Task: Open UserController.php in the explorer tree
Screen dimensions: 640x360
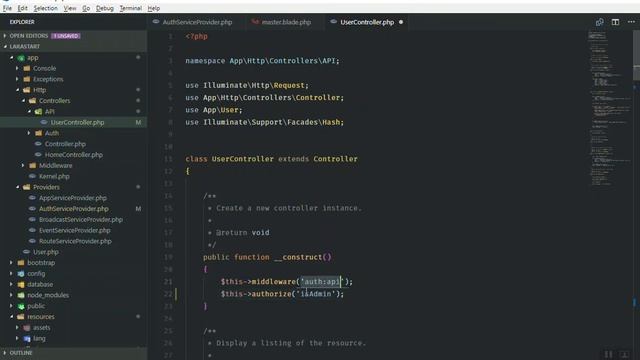Action: coord(77,122)
